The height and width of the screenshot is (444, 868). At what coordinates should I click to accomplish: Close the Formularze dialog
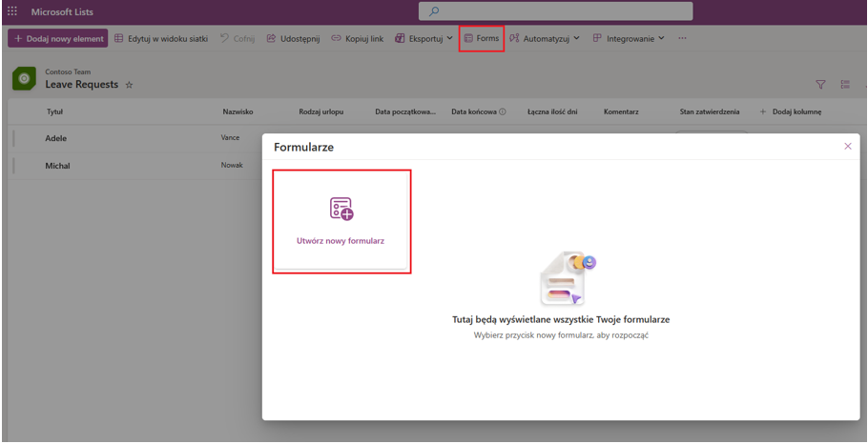[847, 146]
